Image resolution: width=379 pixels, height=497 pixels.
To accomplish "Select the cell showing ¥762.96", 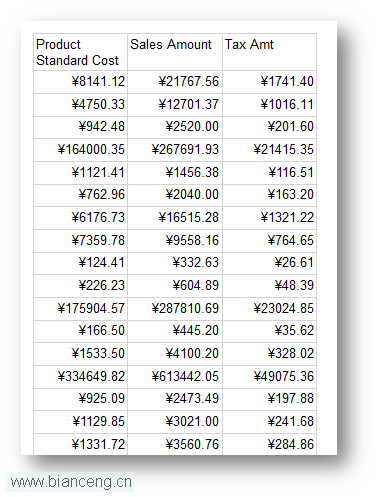I will [x=80, y=195].
